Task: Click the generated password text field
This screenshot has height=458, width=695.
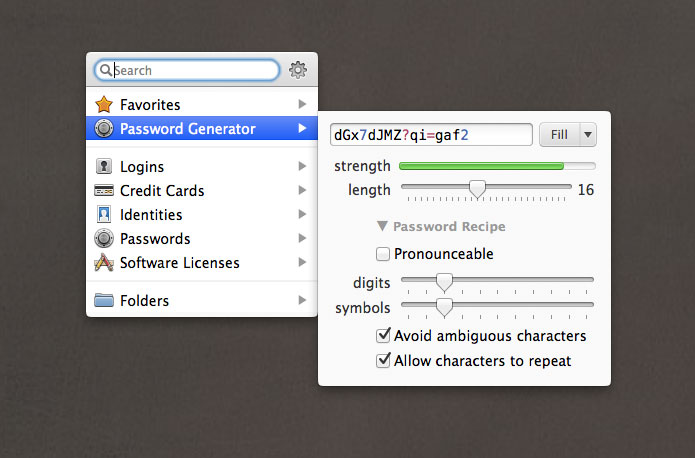Action: coord(430,134)
